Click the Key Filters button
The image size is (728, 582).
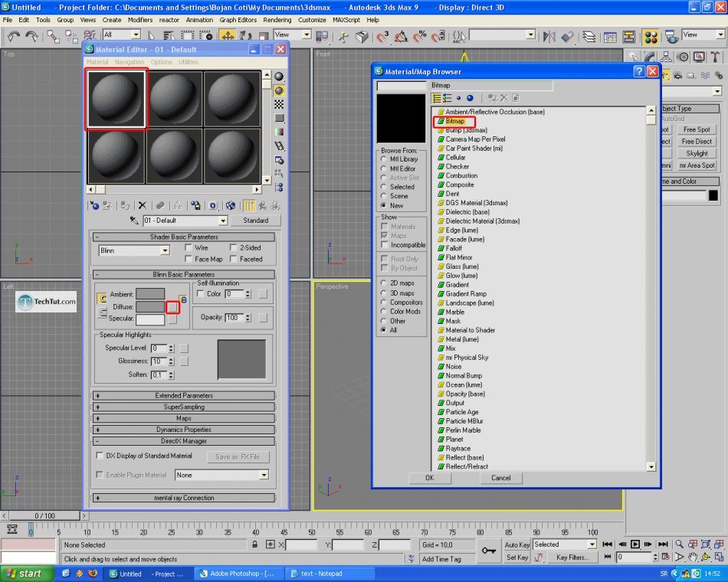(x=572, y=557)
